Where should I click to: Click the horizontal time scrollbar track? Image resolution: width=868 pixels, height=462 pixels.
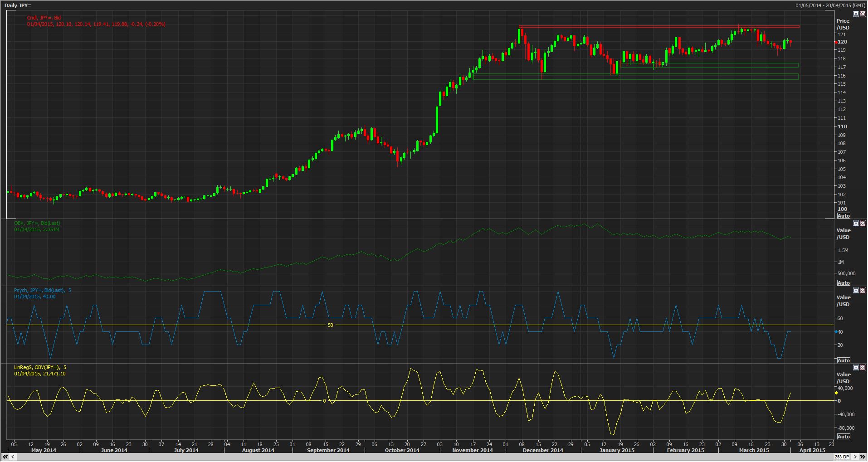(x=424, y=457)
